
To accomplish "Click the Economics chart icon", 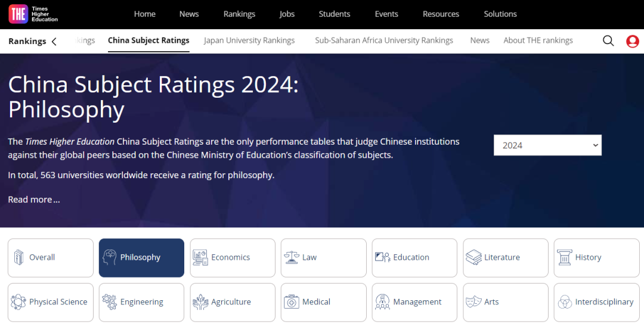I will [200, 257].
